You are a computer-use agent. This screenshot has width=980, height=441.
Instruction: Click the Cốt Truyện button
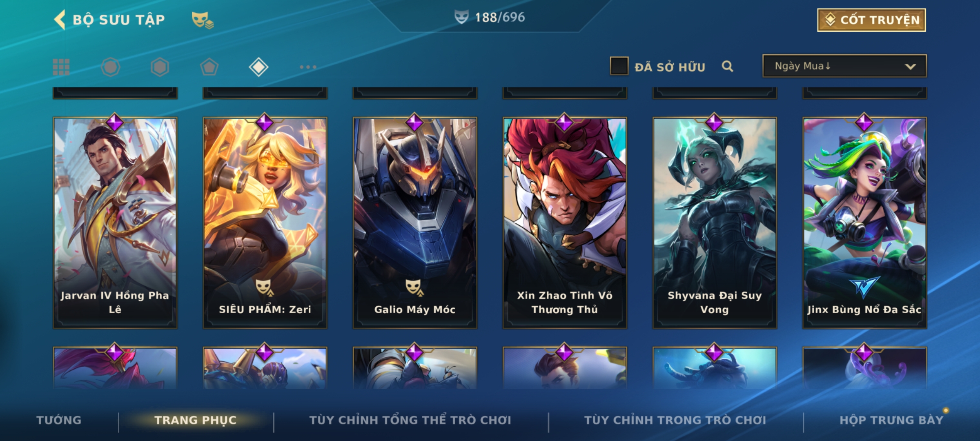[871, 20]
